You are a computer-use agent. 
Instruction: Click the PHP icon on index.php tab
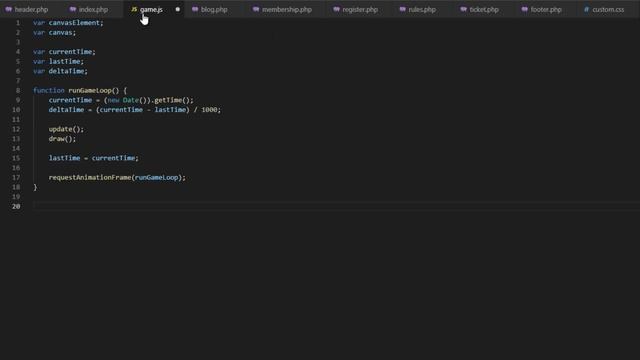click(x=73, y=9)
